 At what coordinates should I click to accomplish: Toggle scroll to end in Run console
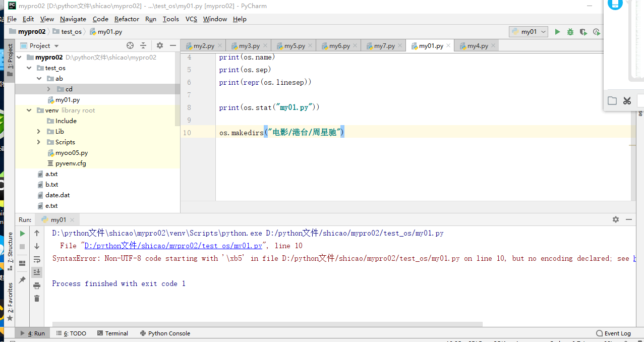[x=37, y=272]
